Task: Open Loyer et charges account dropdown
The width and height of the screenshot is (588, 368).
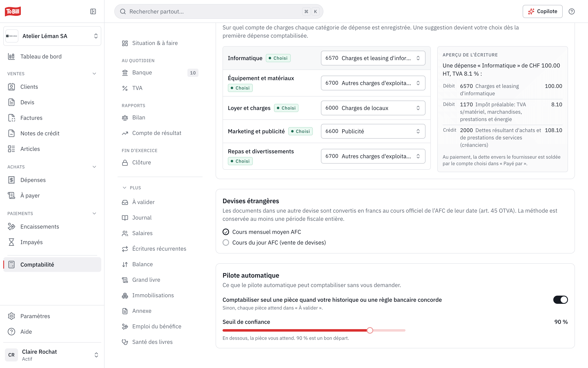Action: pos(373,108)
